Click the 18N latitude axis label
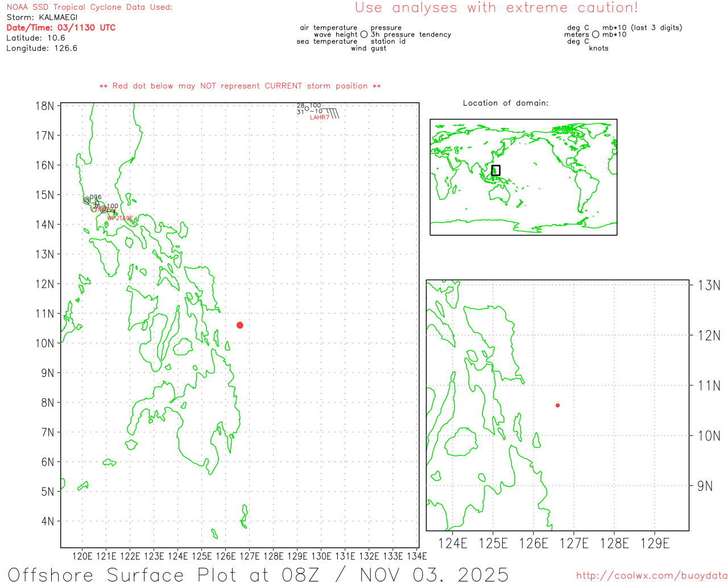 tap(45, 106)
